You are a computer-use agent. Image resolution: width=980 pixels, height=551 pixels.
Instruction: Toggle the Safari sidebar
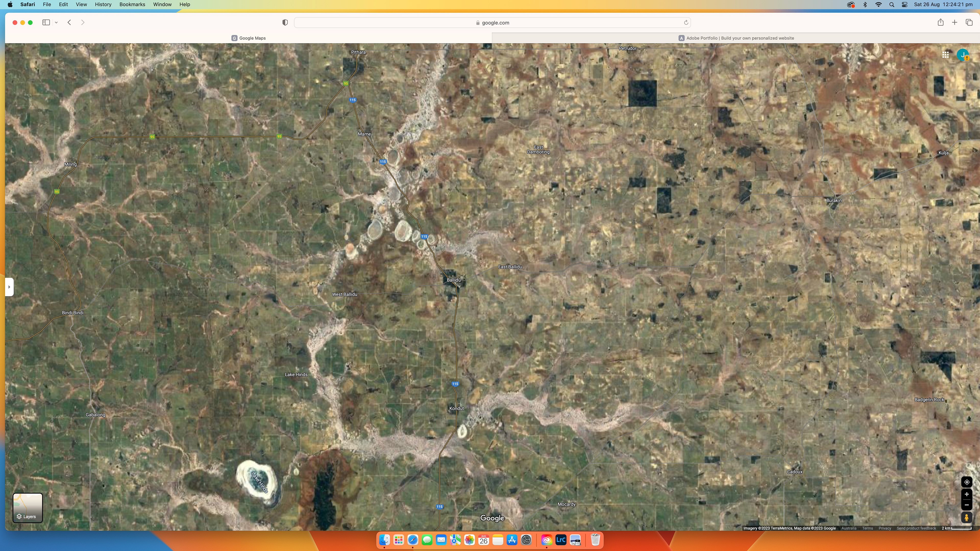click(46, 22)
